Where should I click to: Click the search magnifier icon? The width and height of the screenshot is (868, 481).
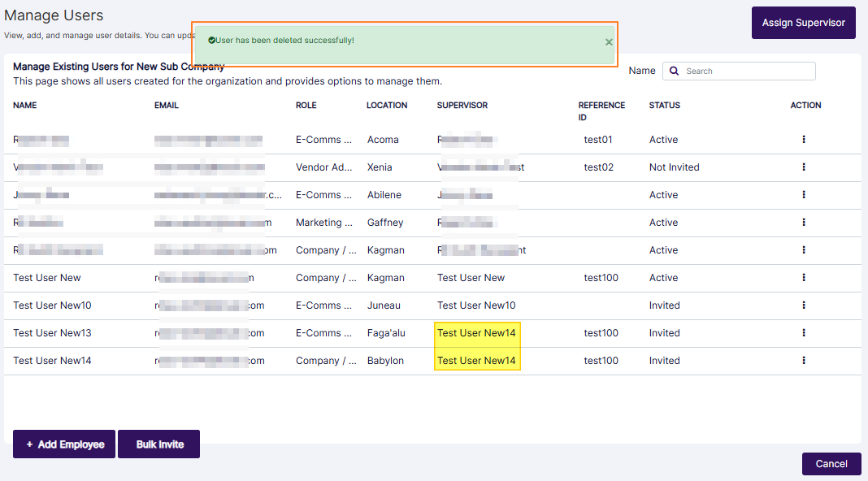pyautogui.click(x=674, y=71)
